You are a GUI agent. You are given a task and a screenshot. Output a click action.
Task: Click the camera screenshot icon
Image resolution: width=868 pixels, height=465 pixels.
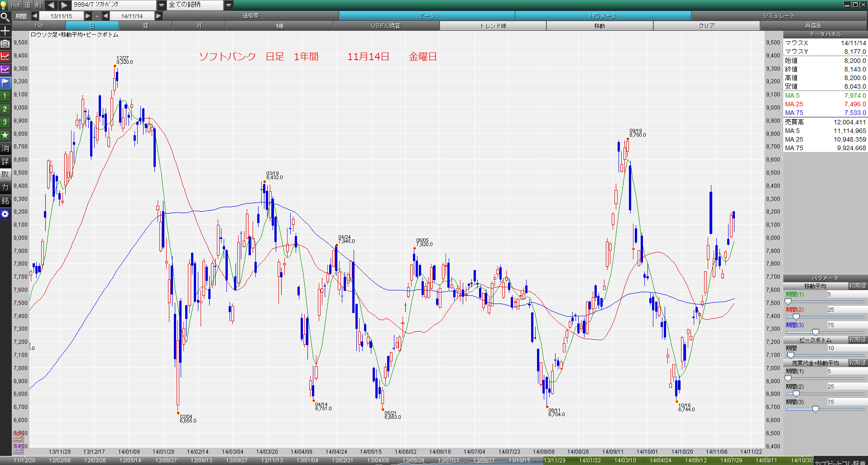(5, 44)
